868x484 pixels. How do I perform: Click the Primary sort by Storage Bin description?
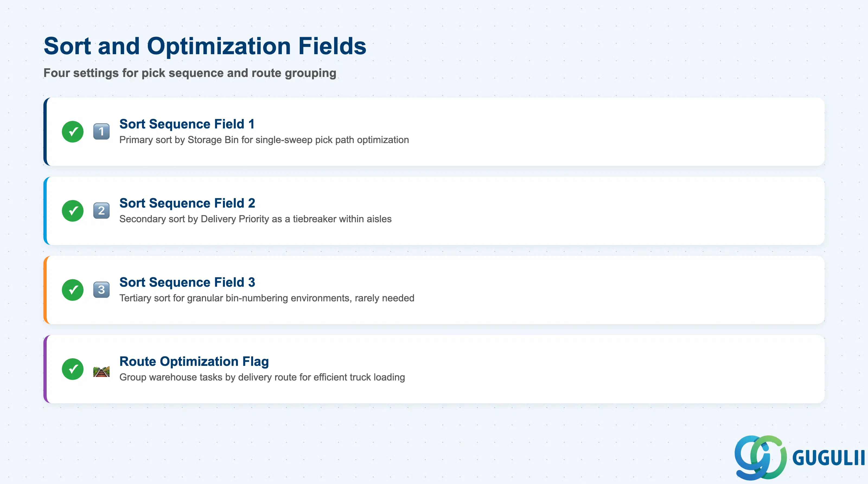point(264,140)
